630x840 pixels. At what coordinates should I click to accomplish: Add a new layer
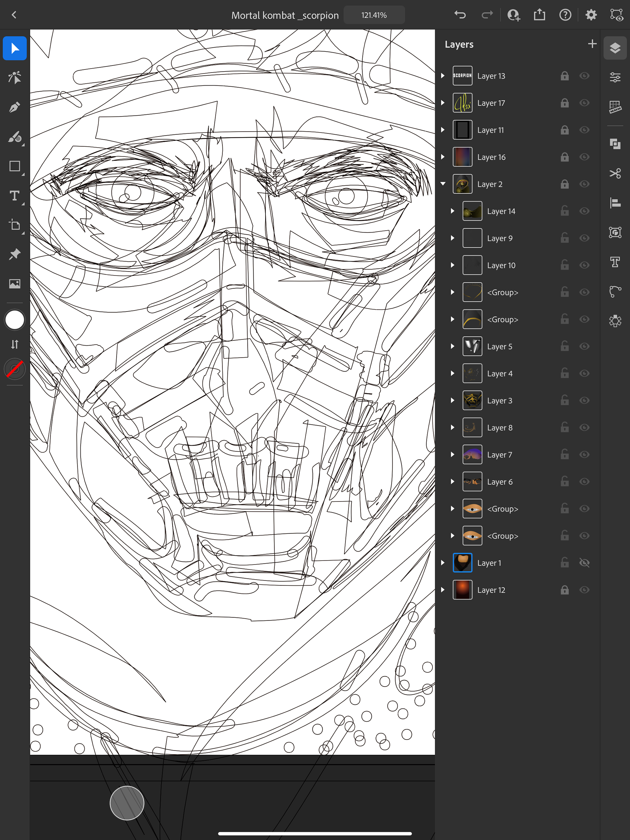(592, 44)
